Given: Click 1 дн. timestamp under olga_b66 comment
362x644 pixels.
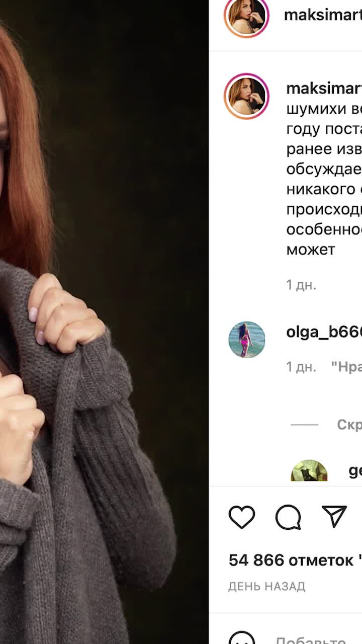Looking at the screenshot, I should [x=301, y=367].
